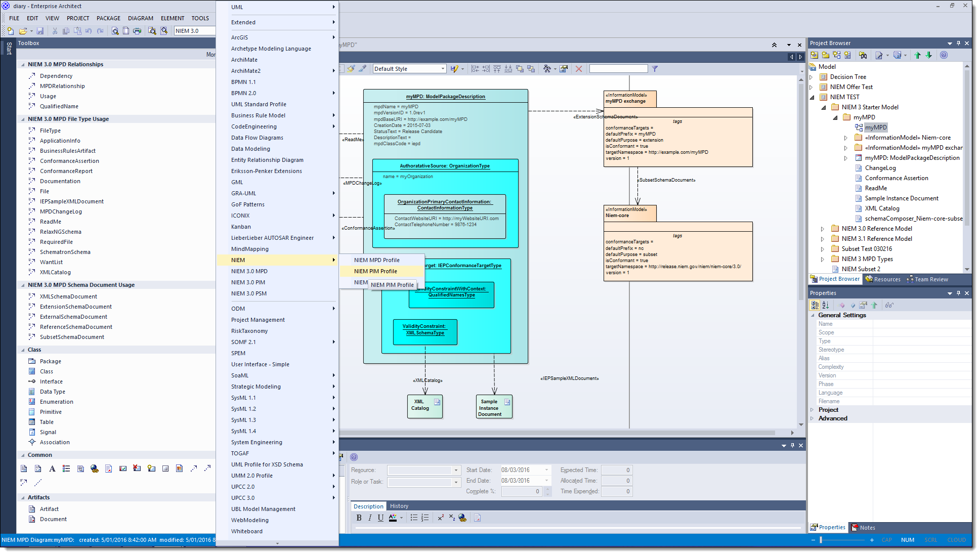Click the green move-up arrow in Project Browser
This screenshot has width=980, height=555.
(918, 55)
